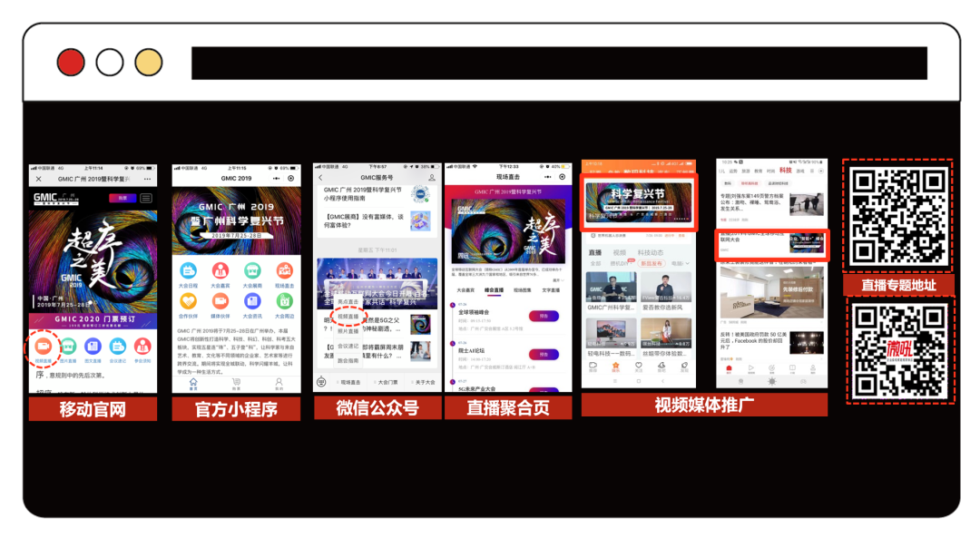The height and width of the screenshot is (548, 980).
Task: Switch to keyboard input icon in WeChat account
Action: (321, 382)
